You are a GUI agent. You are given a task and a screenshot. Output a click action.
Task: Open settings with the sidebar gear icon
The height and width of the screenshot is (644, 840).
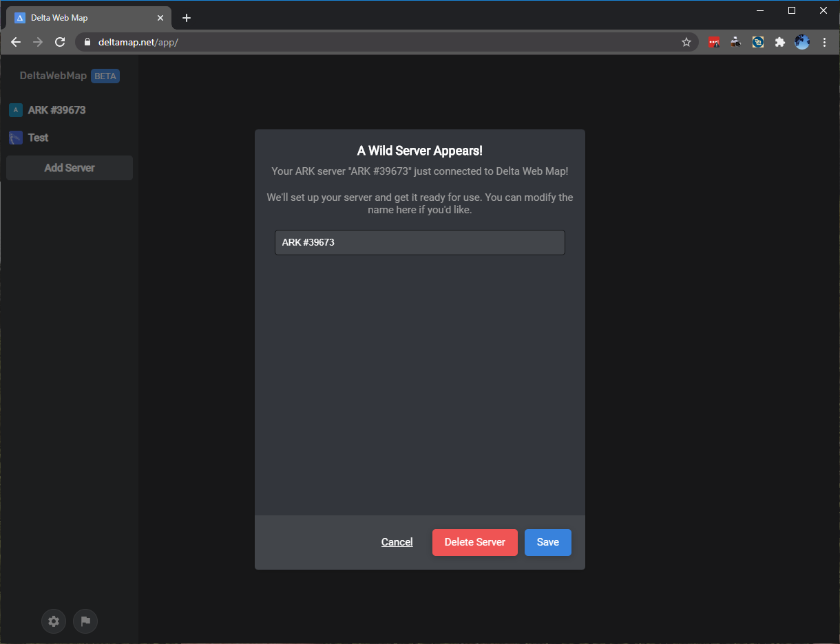tap(54, 621)
